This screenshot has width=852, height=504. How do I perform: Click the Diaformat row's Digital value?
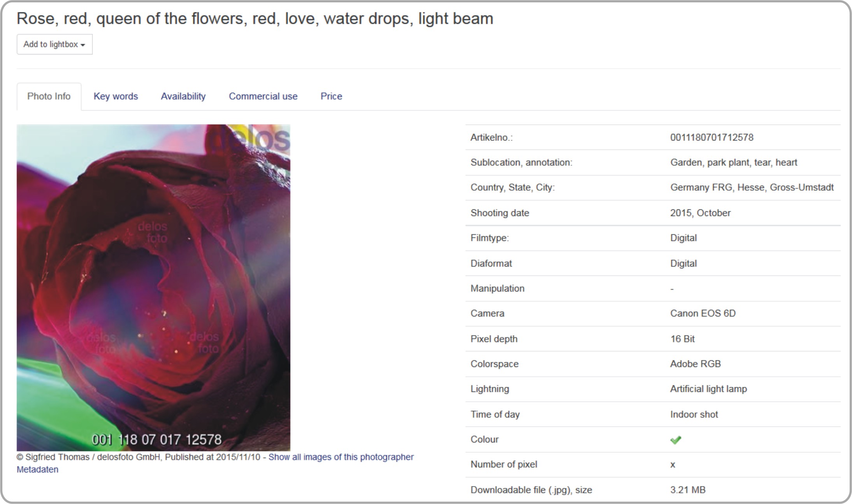tap(683, 263)
